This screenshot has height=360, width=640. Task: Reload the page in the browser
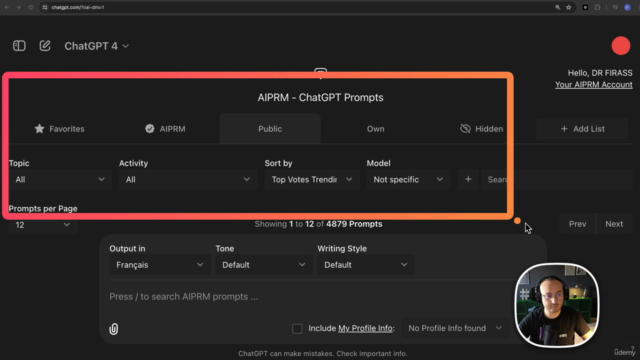coord(31,7)
